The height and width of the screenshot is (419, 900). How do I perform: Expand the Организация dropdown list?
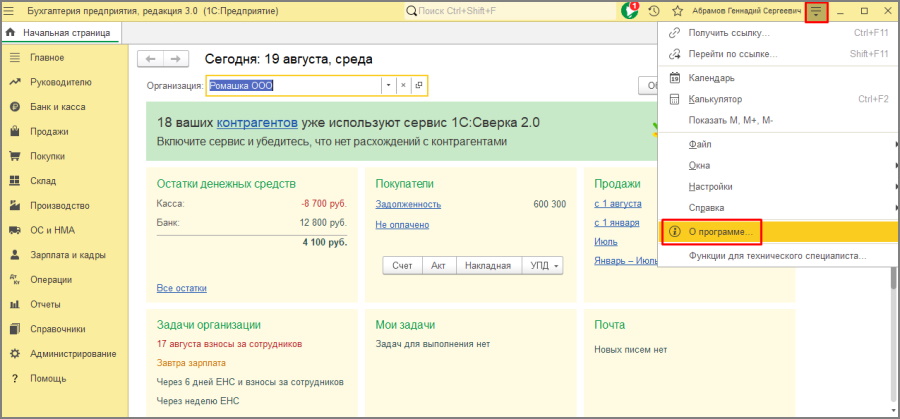[x=388, y=86]
